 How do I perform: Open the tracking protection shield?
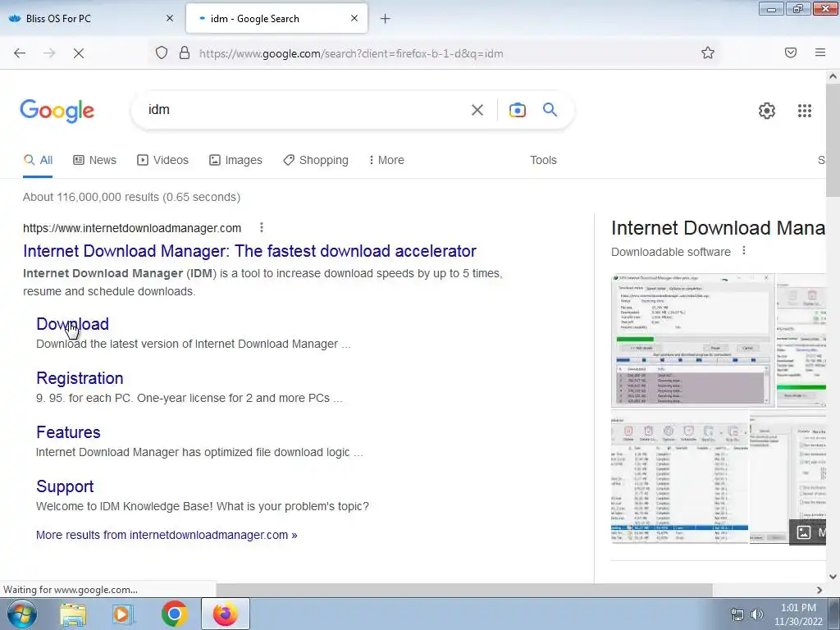point(162,52)
